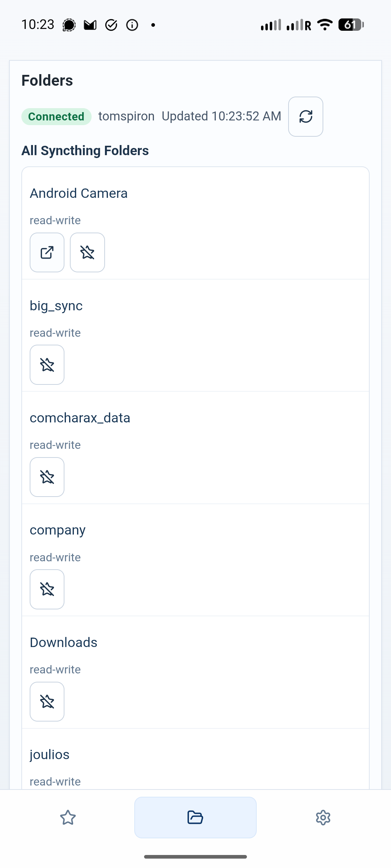The width and height of the screenshot is (391, 868).
Task: Toggle favorite star for Android Camera
Action: [x=87, y=252]
